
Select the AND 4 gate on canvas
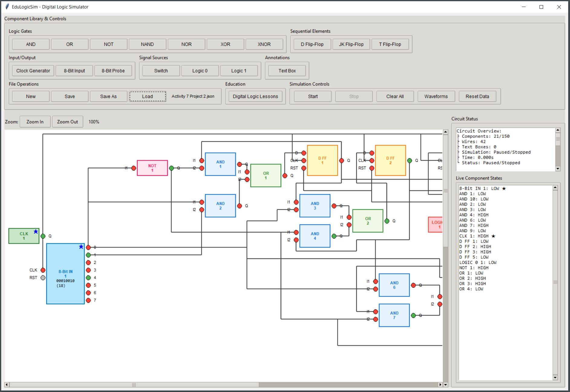[x=315, y=236]
